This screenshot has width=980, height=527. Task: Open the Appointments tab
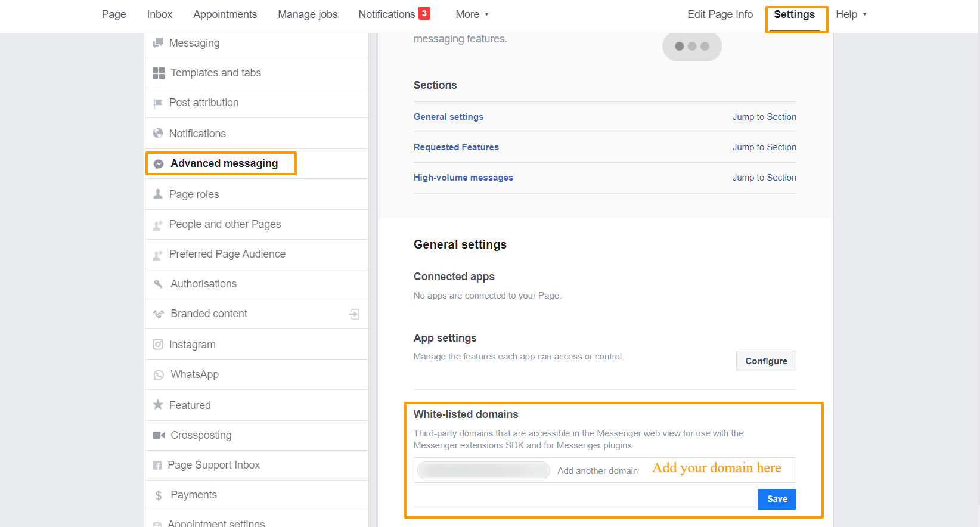[x=225, y=14]
